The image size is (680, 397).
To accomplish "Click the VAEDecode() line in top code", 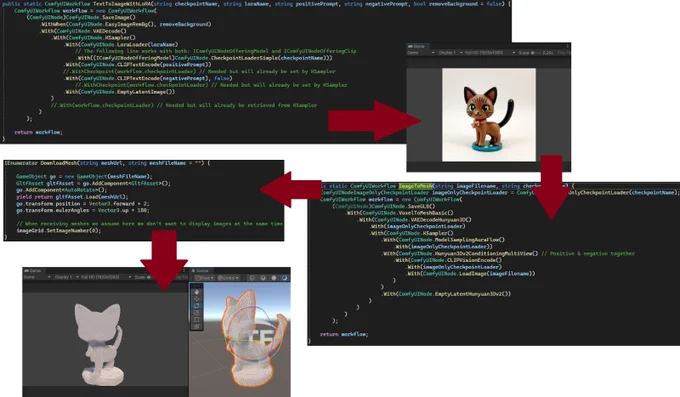I will coord(83,31).
